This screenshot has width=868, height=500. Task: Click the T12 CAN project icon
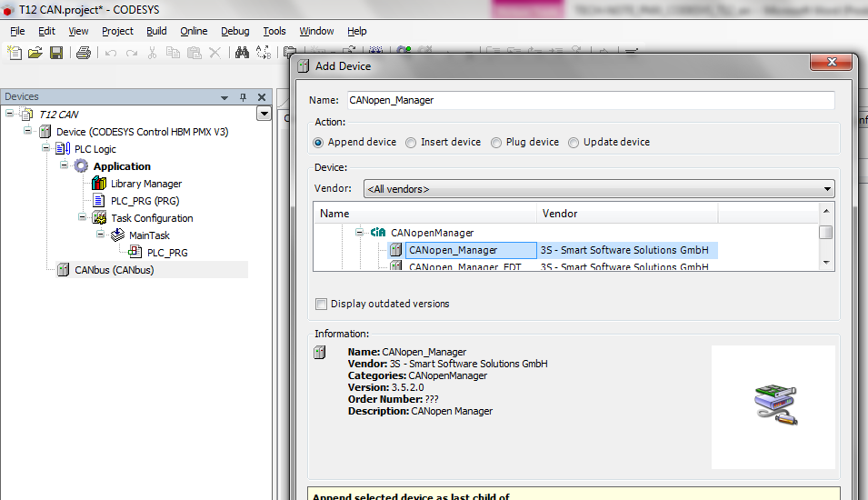click(27, 115)
